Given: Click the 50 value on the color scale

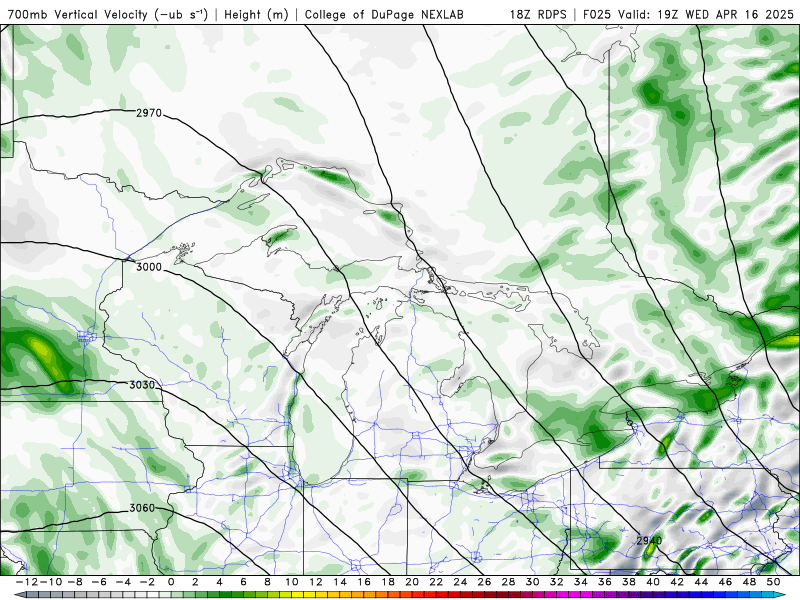Looking at the screenshot, I should 773,582.
